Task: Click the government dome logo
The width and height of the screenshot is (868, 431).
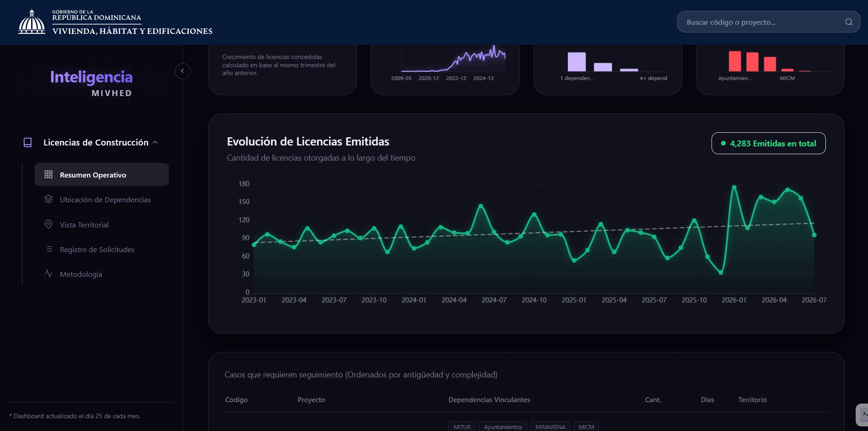Action: click(x=32, y=22)
